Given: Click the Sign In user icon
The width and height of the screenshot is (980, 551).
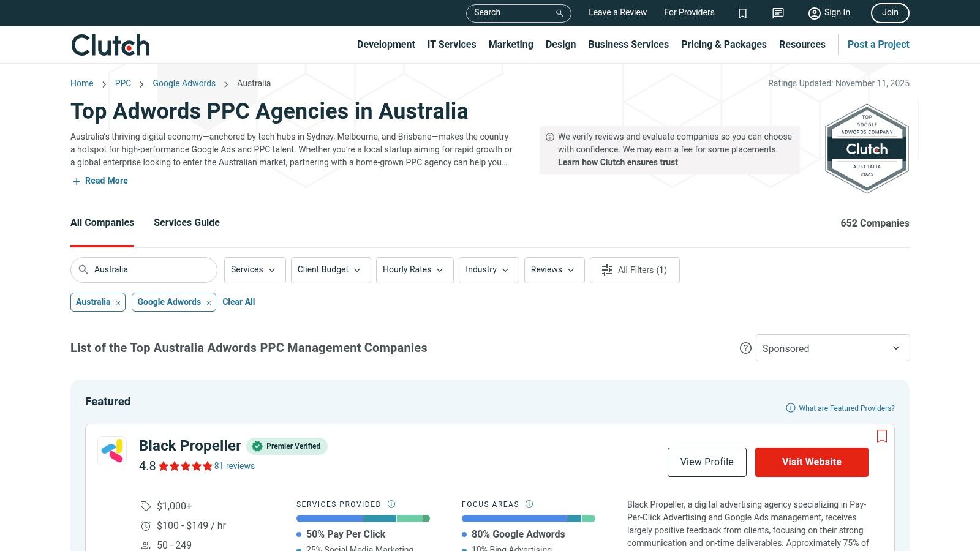Looking at the screenshot, I should tap(814, 13).
